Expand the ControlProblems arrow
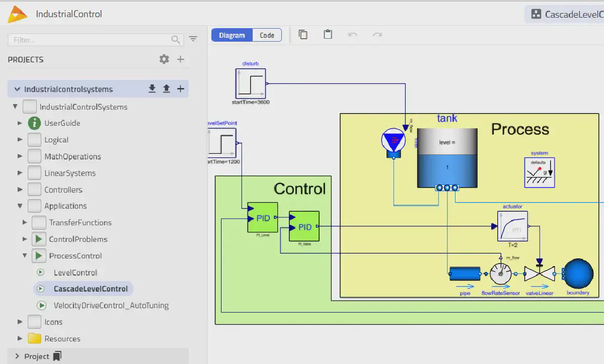This screenshot has width=604, height=364. coord(25,239)
